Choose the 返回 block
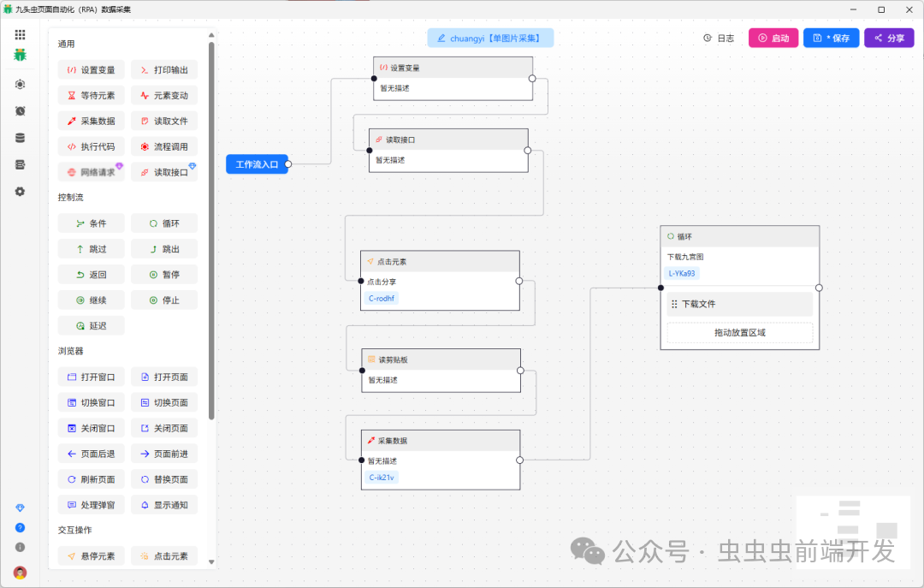The height and width of the screenshot is (588, 924). [x=92, y=274]
